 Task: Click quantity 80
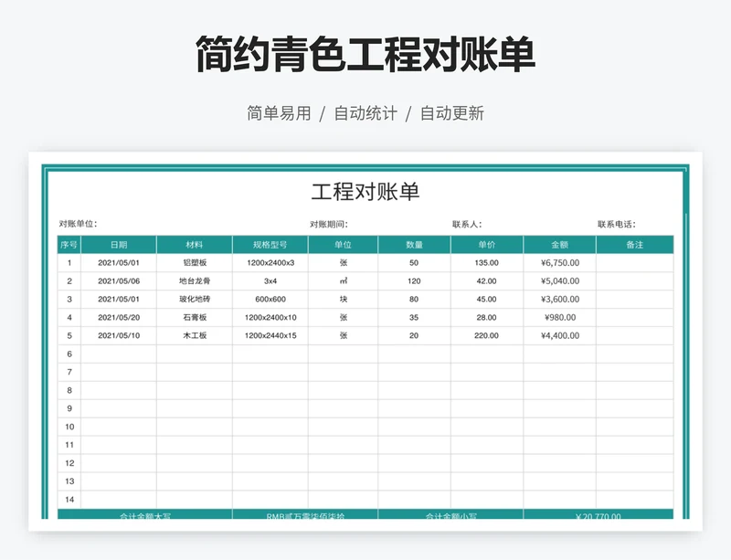(x=414, y=300)
